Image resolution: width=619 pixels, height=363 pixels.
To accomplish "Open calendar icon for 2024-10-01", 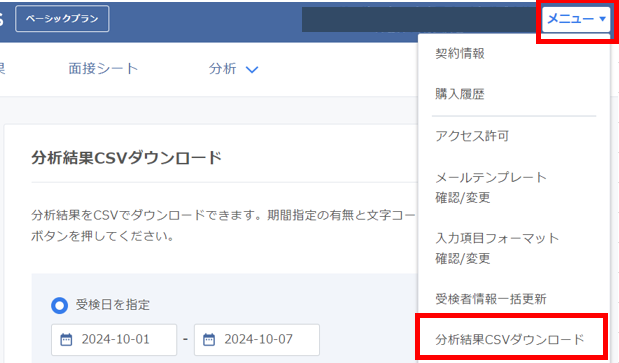I will (66, 340).
